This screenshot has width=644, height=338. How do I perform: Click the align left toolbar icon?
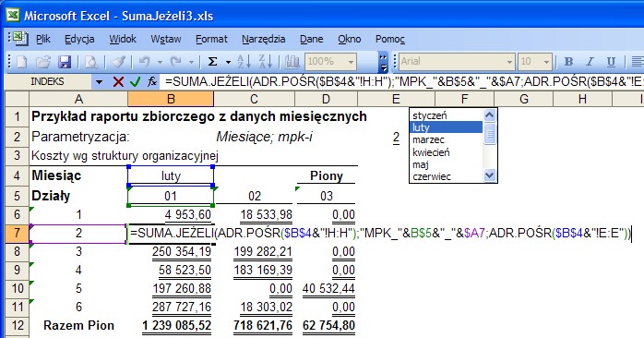(638, 62)
